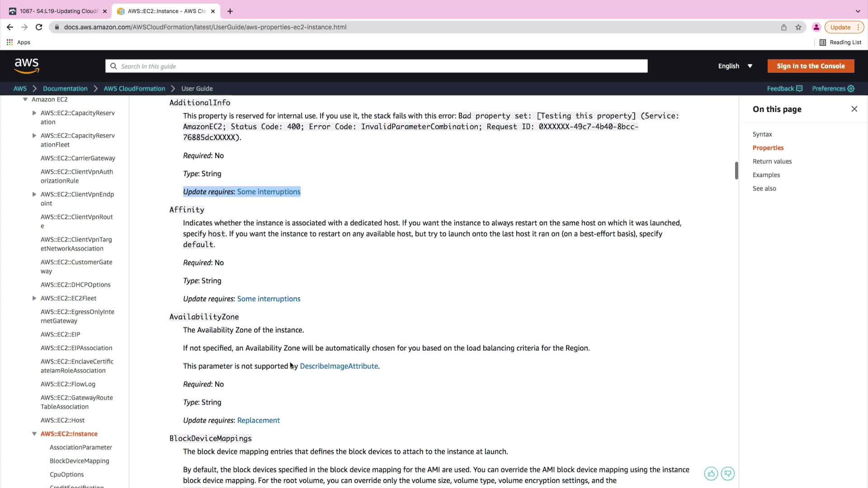Click the share page icon

pyautogui.click(x=784, y=27)
